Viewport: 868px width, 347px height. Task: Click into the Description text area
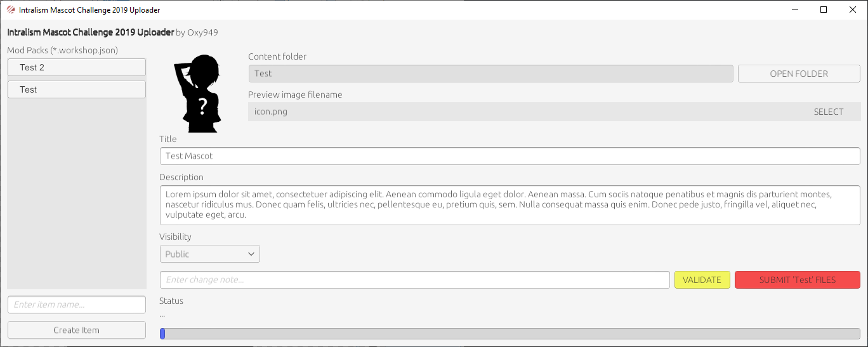pos(510,205)
